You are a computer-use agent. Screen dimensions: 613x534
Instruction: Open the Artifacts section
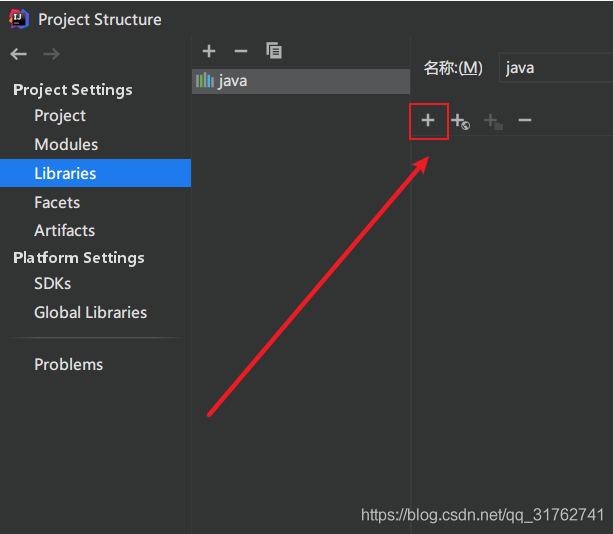[64, 230]
